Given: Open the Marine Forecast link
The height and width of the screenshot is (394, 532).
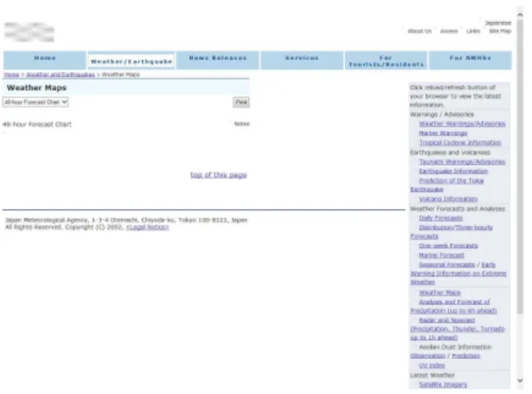Looking at the screenshot, I should 441,255.
